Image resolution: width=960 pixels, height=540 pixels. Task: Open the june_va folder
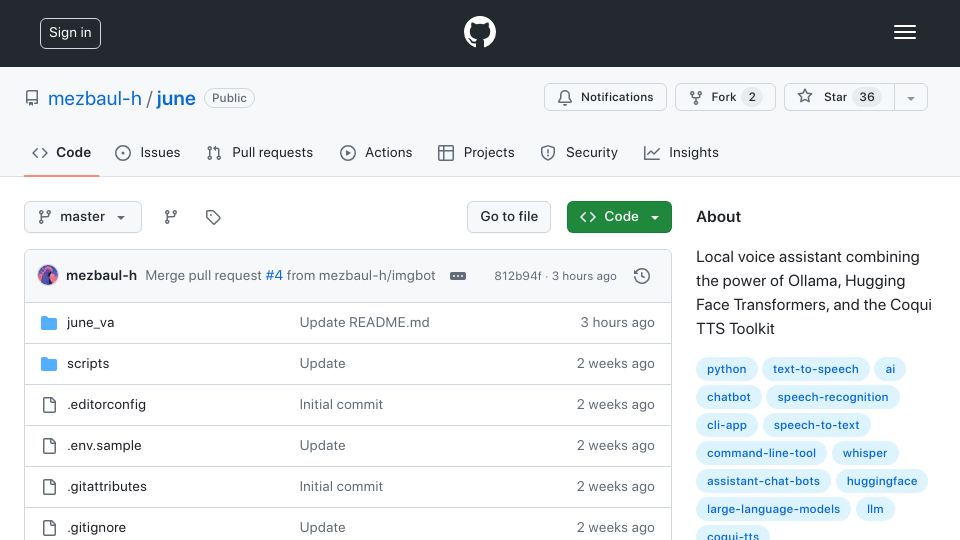91,323
